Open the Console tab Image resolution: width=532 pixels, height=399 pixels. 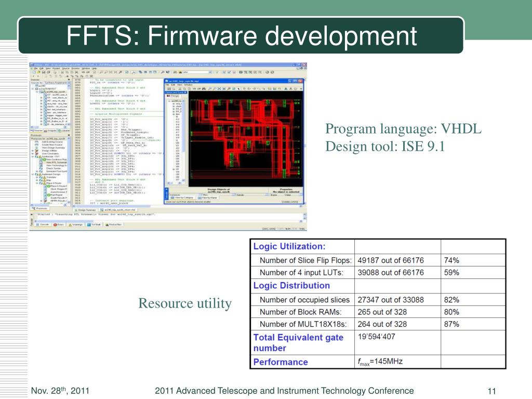[x=44, y=224]
